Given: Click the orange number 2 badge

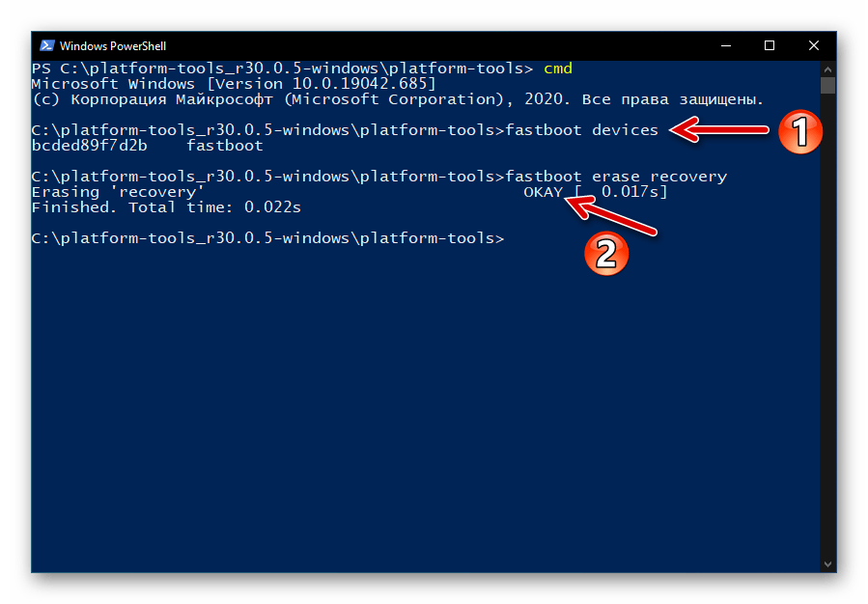Looking at the screenshot, I should coord(604,253).
